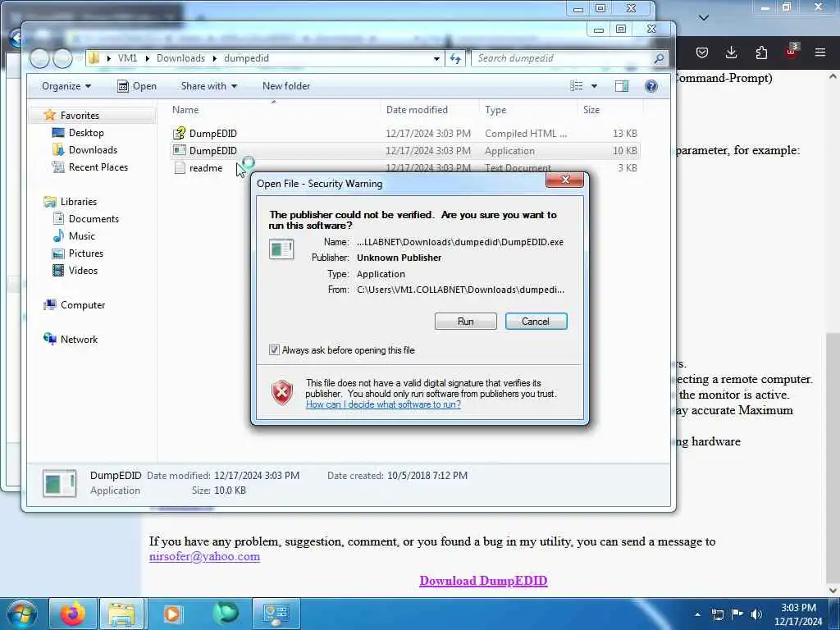Open Documents library
The height and width of the screenshot is (630, 840).
click(94, 219)
